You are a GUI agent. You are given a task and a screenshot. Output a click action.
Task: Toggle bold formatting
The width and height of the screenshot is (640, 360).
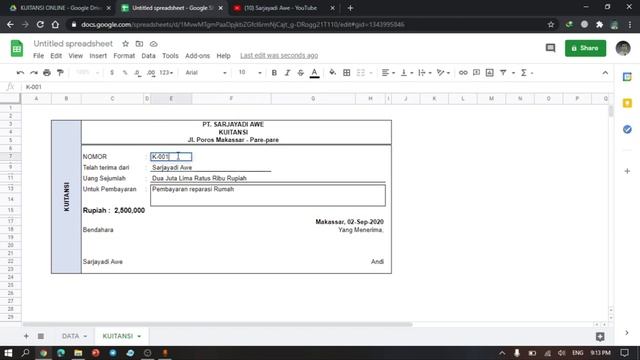point(274,73)
